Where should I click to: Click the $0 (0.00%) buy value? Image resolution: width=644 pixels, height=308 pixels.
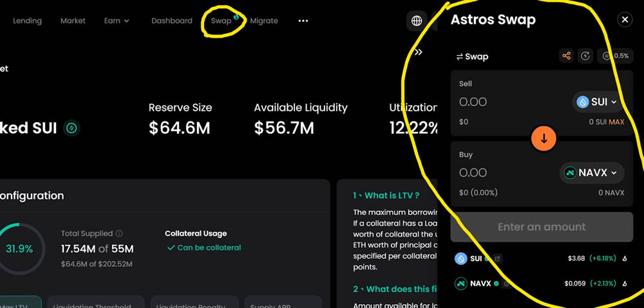click(x=478, y=192)
